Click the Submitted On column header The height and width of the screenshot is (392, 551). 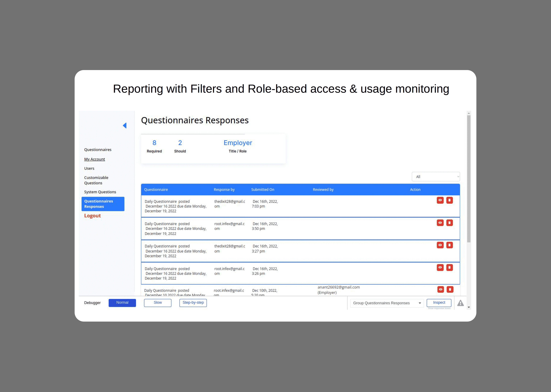pyautogui.click(x=263, y=190)
